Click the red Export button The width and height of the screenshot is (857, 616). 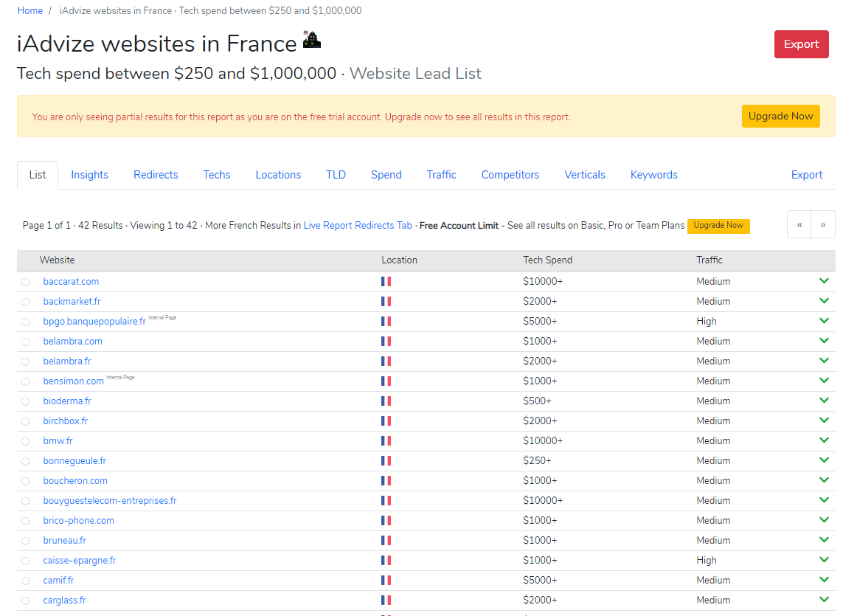coord(801,44)
